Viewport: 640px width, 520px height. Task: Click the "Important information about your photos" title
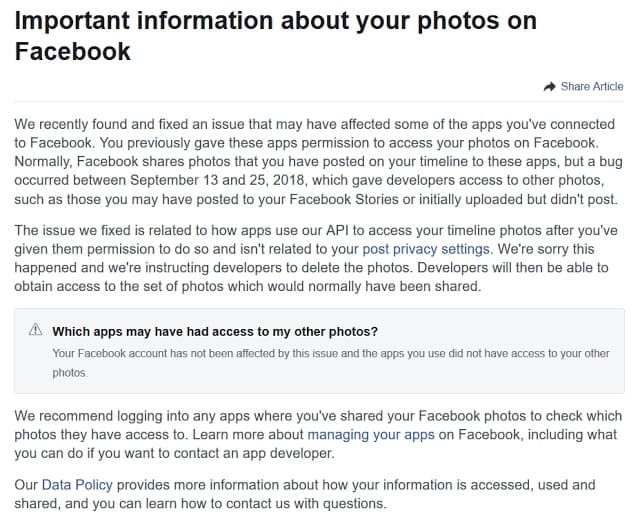(x=275, y=21)
